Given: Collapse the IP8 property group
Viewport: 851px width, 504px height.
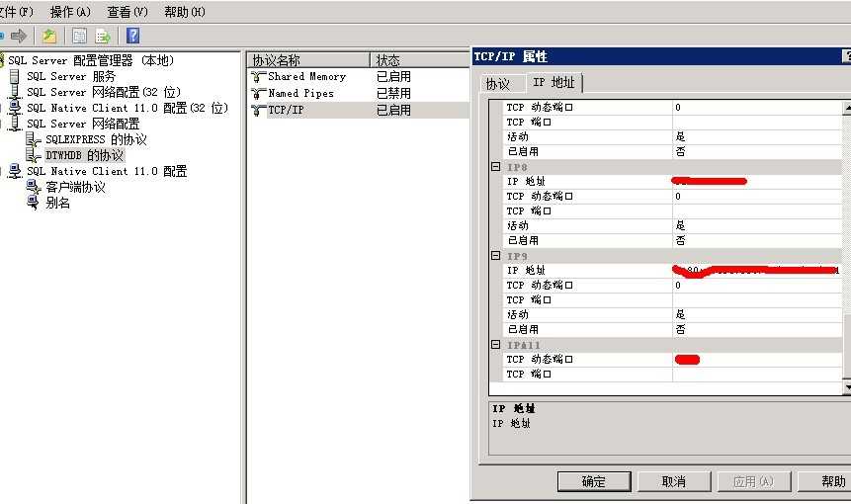Looking at the screenshot, I should click(495, 167).
